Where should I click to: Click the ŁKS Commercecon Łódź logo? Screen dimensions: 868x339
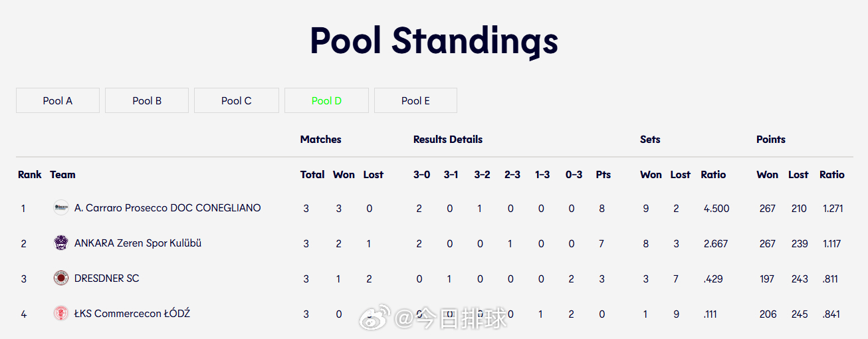coord(61,314)
